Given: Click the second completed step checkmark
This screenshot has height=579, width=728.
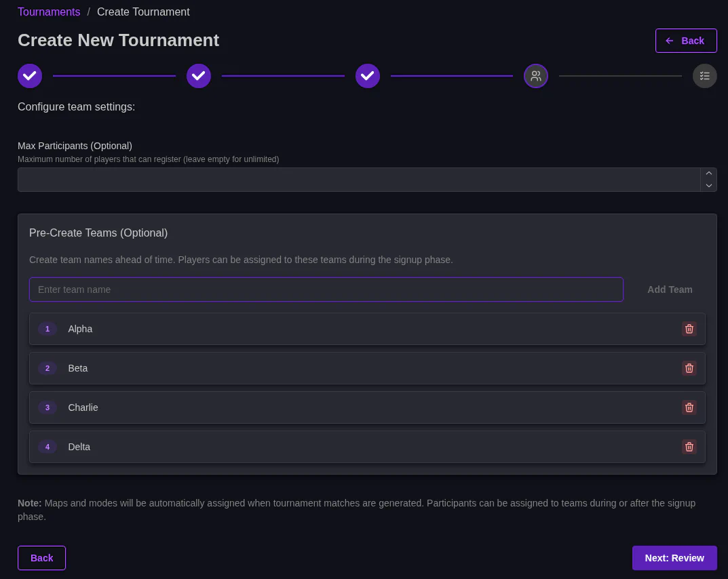Looking at the screenshot, I should coord(199,76).
